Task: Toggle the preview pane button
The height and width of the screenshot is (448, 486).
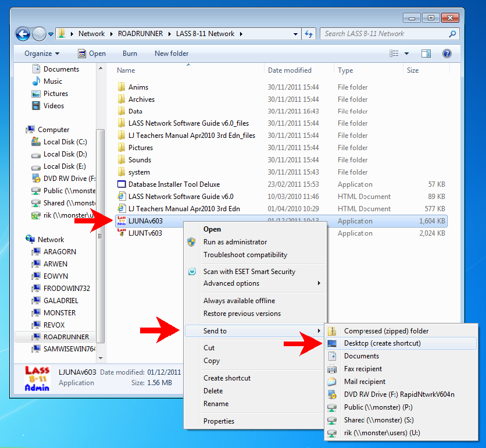Action: [x=426, y=54]
